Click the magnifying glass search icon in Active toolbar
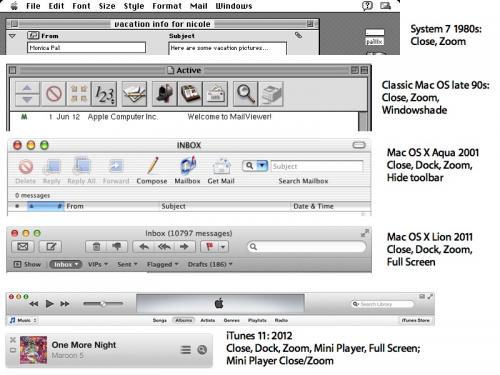The height and width of the screenshot is (375, 500). coord(245,94)
